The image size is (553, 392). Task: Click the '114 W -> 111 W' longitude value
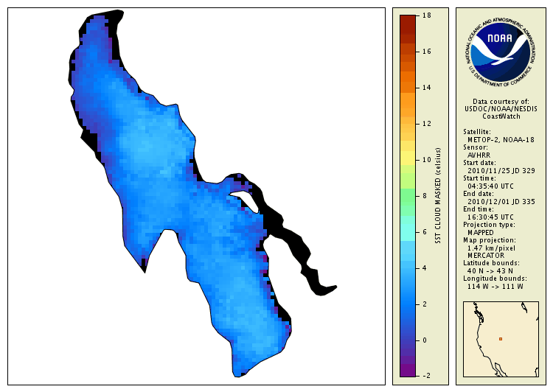pos(495,287)
